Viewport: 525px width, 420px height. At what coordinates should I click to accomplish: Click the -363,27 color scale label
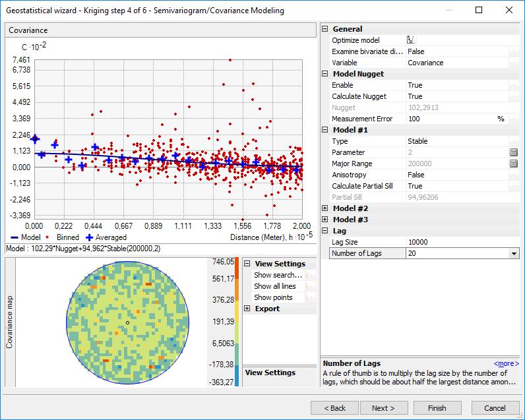221,382
